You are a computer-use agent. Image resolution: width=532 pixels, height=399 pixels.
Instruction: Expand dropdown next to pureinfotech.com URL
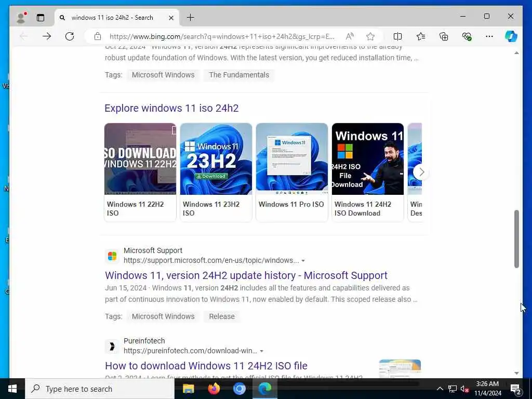point(262,351)
